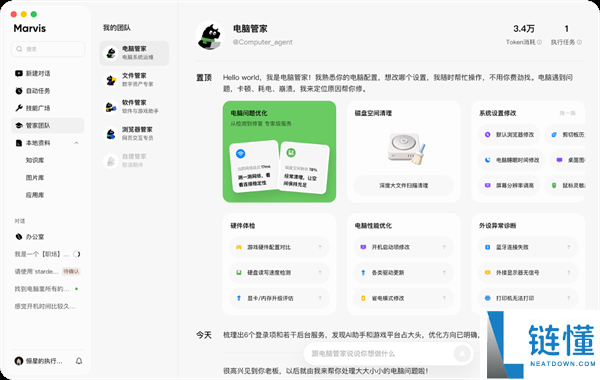Select the 文件管家 agent avatar
Screen dimensions: 600x380
pos(111,80)
